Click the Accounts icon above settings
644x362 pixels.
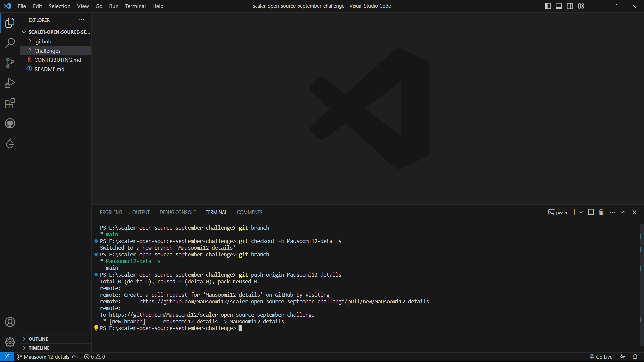coord(10,322)
